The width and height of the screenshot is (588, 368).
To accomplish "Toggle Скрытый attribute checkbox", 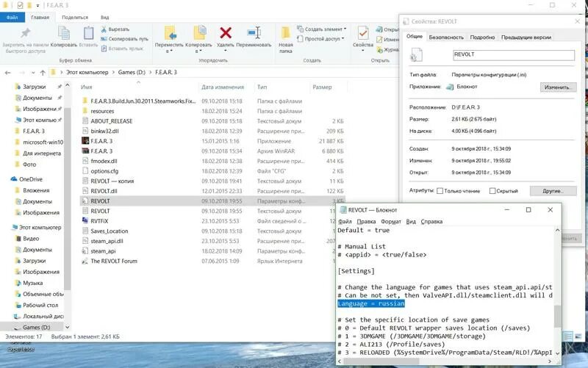I will point(492,191).
